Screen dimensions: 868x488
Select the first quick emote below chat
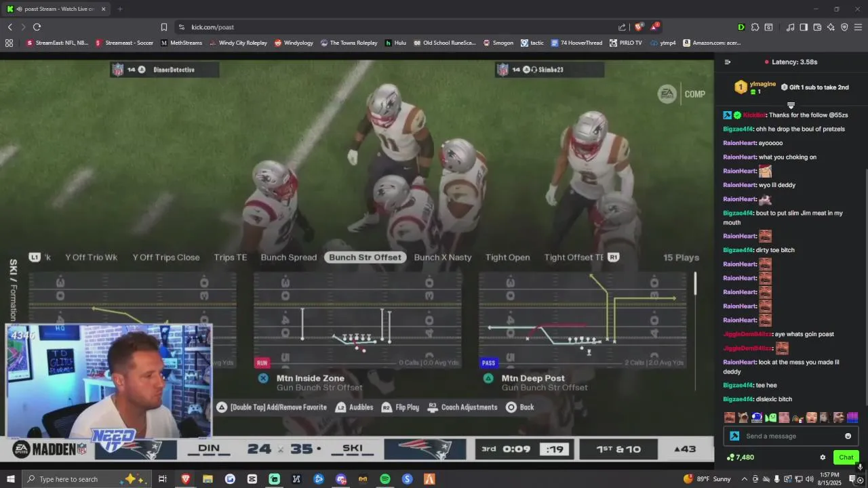click(x=730, y=418)
